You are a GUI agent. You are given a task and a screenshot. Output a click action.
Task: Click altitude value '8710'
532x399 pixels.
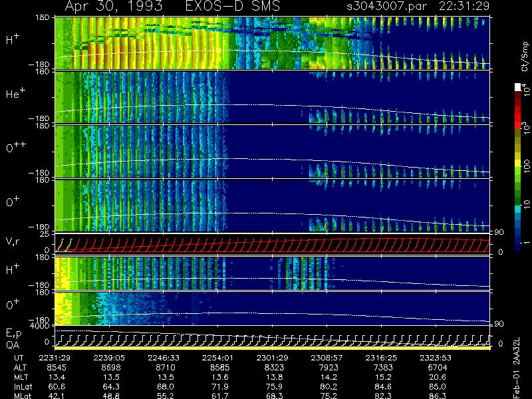click(x=165, y=368)
